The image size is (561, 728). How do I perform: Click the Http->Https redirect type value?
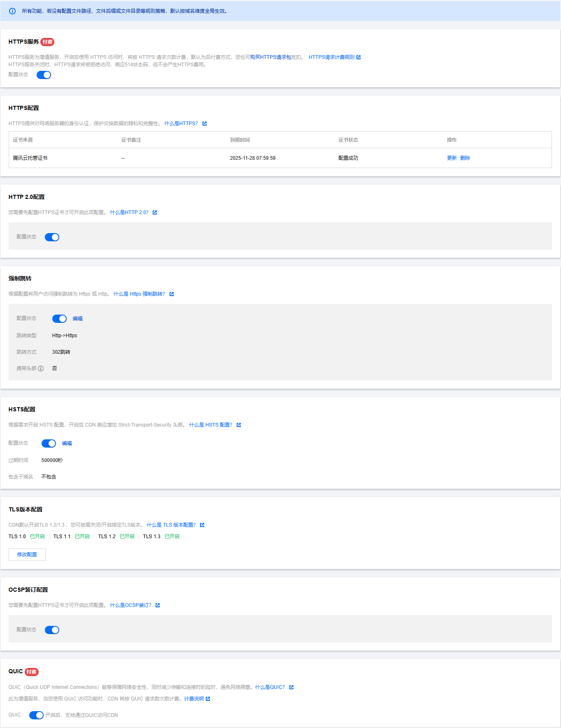pyautogui.click(x=65, y=336)
